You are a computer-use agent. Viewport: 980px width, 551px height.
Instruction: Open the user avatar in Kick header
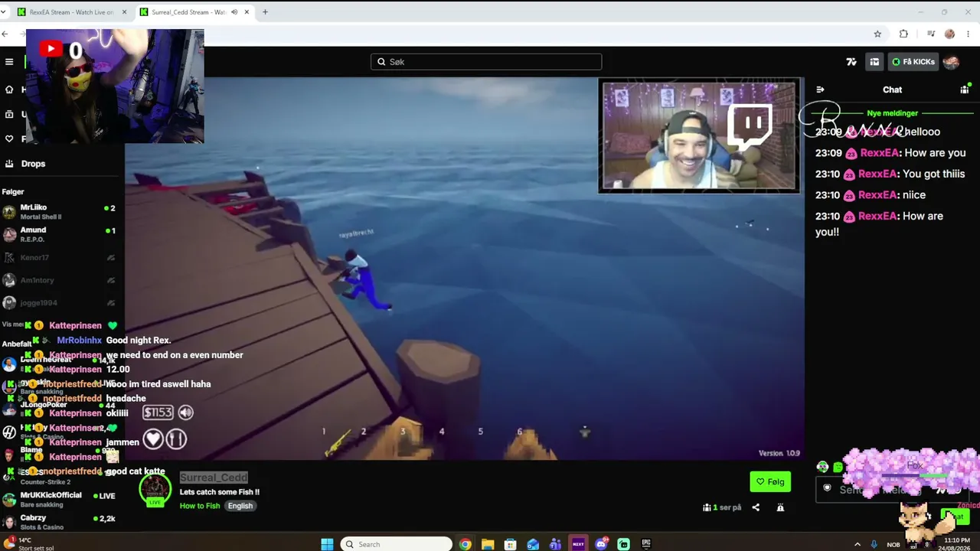(951, 62)
